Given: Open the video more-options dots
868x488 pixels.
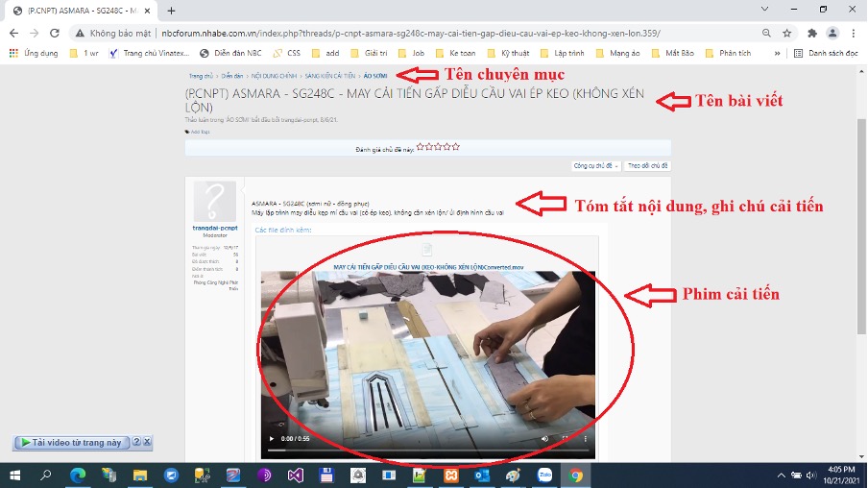Looking at the screenshot, I should coord(585,439).
